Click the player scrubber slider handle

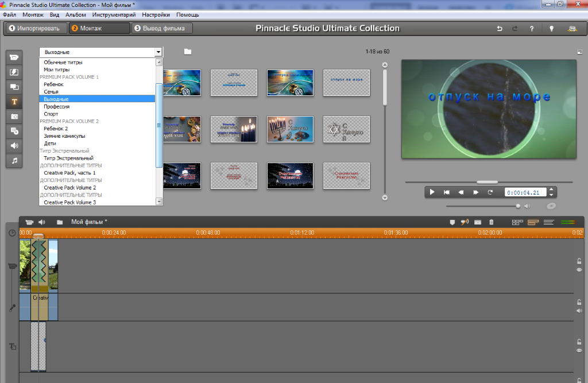pyautogui.click(x=487, y=182)
